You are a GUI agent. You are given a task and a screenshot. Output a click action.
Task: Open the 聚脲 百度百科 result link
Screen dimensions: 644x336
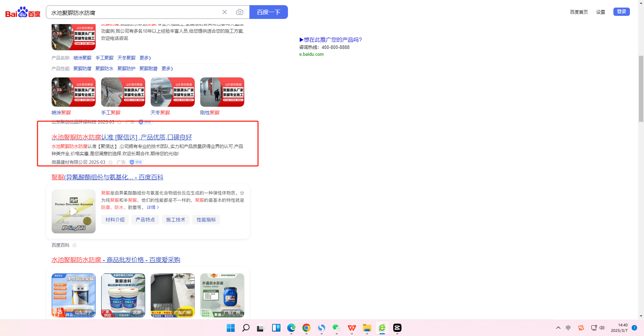coord(107,177)
